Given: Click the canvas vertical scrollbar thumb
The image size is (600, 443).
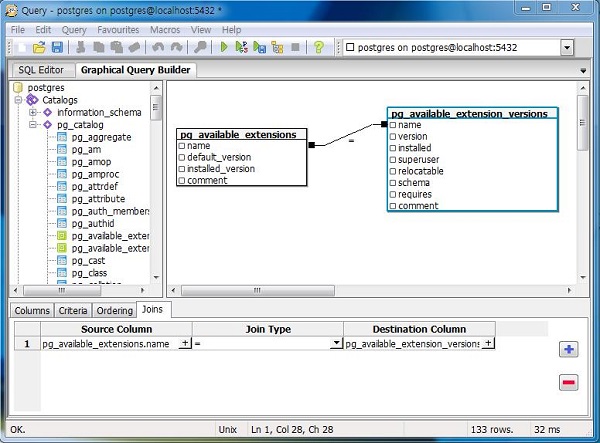Looking at the screenshot, I should [x=582, y=123].
